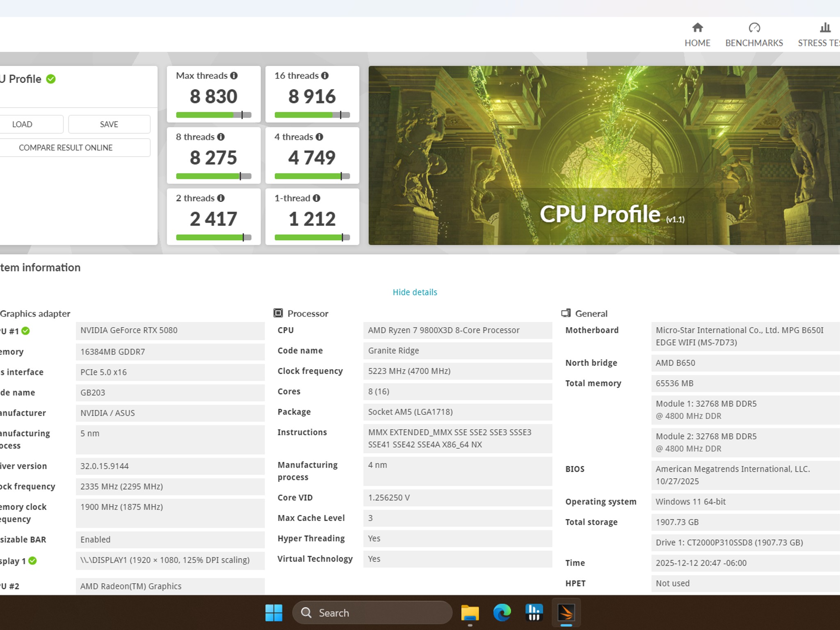Select the Module 2: 32768 MB DDR5 value
840x630 pixels.
(x=746, y=443)
